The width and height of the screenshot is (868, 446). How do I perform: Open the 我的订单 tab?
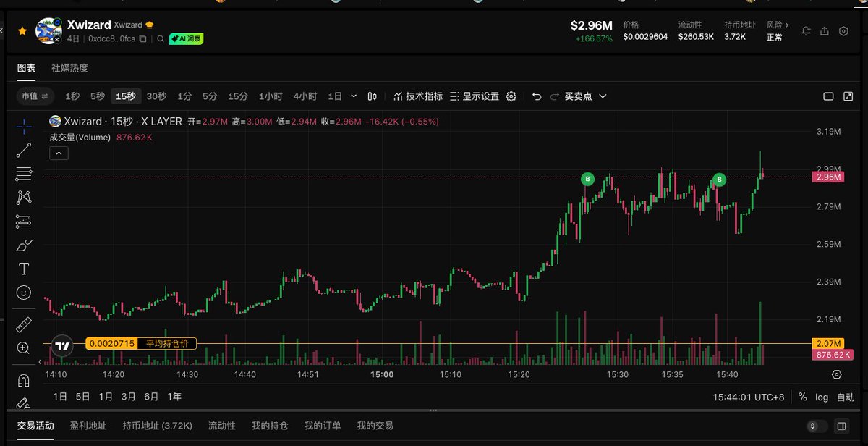click(x=323, y=426)
